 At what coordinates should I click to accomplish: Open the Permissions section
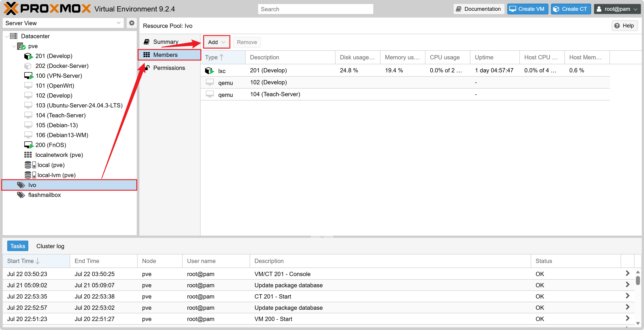170,68
